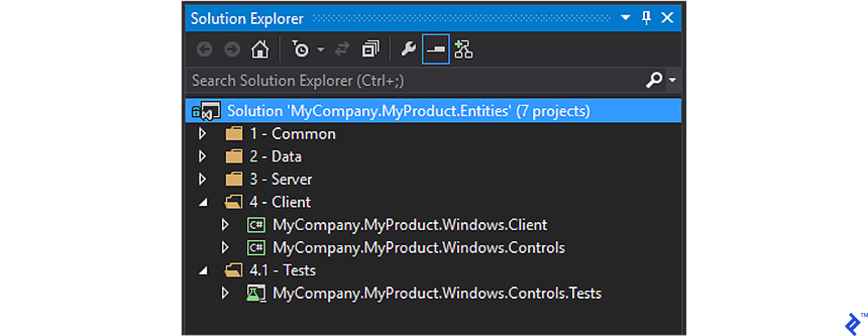Viewport: 868px width, 336px height.
Task: Open Properties wrench icon
Action: 408,49
